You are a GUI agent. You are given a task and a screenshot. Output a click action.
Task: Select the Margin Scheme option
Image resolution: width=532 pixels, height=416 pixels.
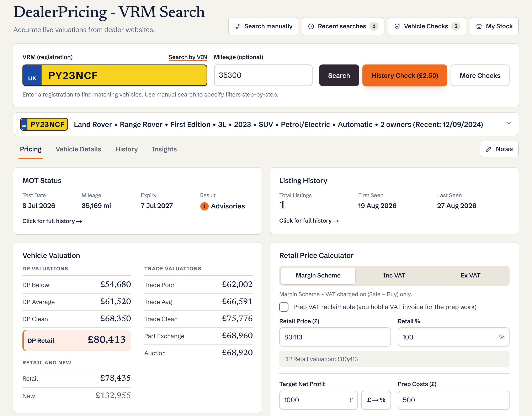pos(318,276)
